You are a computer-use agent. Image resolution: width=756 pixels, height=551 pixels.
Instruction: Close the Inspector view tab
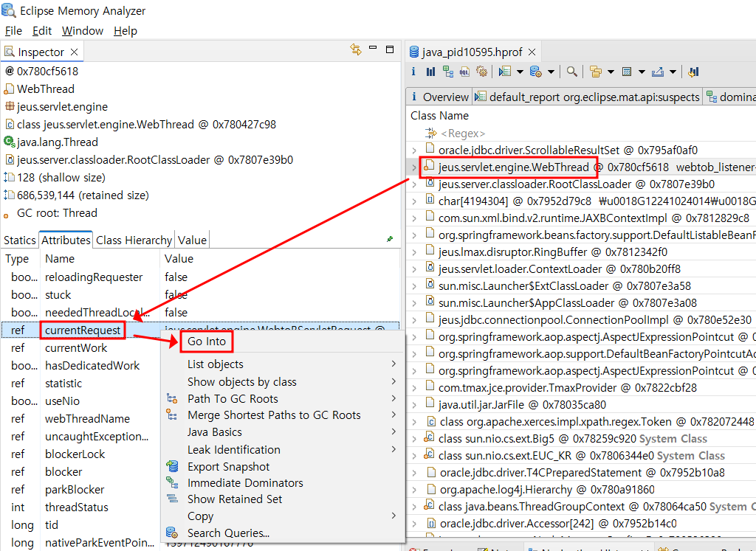click(74, 52)
